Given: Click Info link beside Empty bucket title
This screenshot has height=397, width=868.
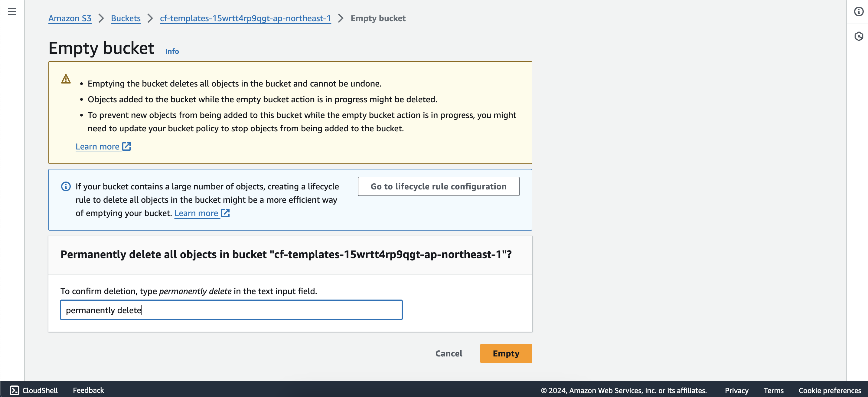Looking at the screenshot, I should click(172, 51).
